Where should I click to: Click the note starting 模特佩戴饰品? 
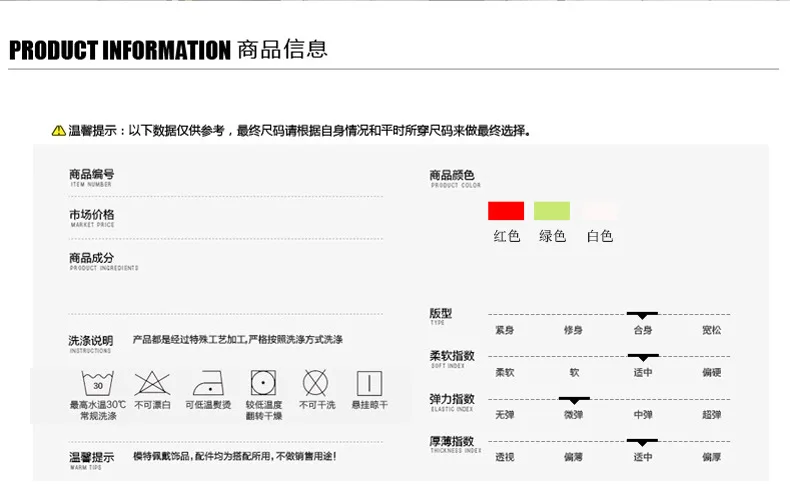[234, 456]
